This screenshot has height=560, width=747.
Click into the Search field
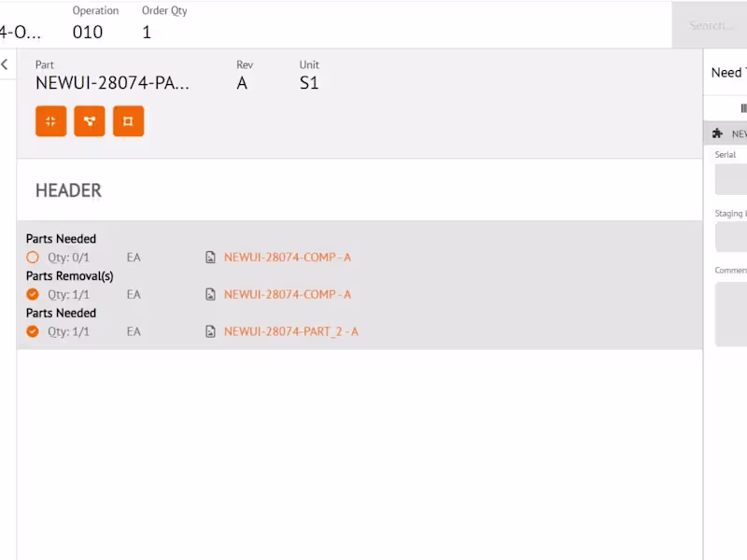711,25
